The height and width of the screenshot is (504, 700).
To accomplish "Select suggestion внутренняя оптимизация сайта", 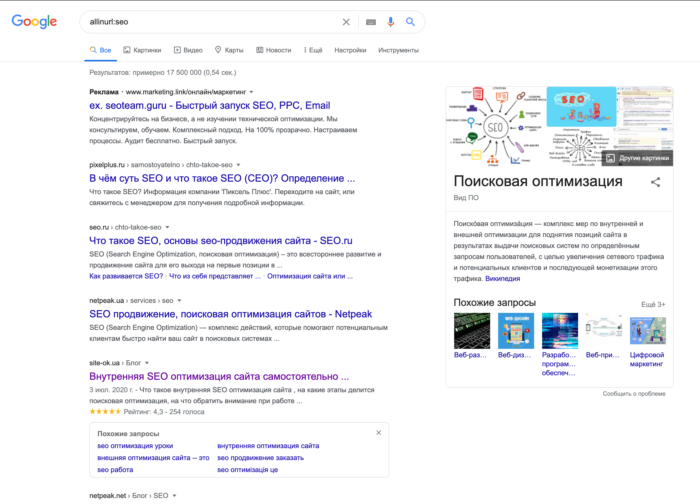I will pyautogui.click(x=268, y=446).
